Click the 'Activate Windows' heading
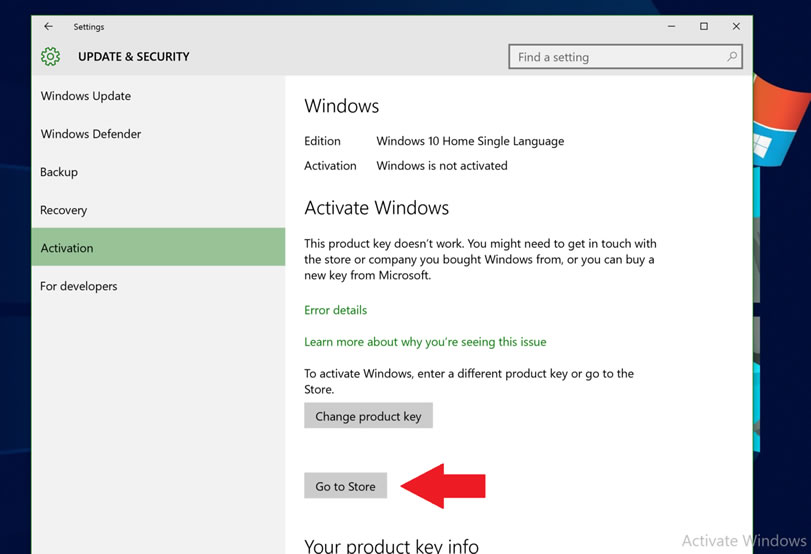 377,208
